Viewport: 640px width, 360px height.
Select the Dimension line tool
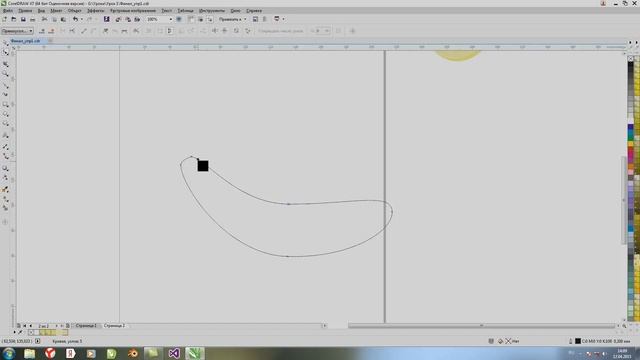click(5, 146)
